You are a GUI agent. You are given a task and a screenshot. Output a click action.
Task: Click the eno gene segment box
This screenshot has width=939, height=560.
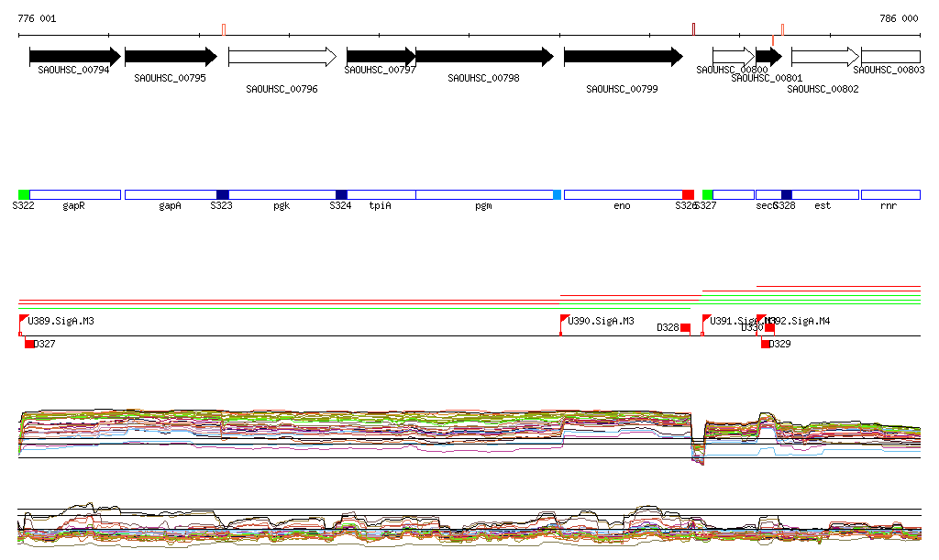pyautogui.click(x=622, y=195)
